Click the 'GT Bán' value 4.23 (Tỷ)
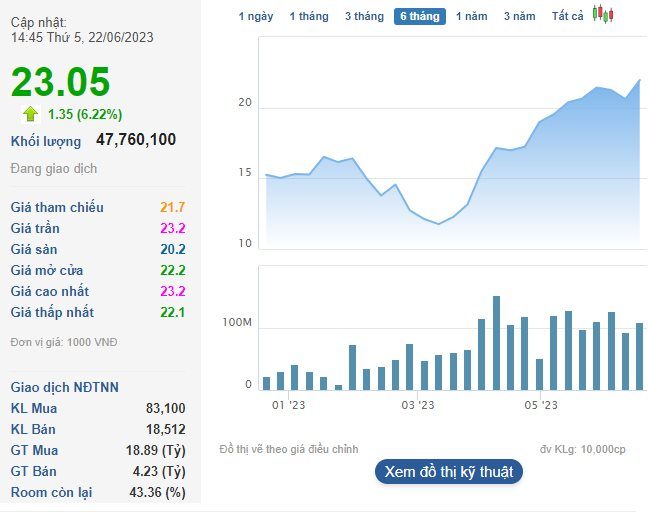The width and height of the screenshot is (648, 512). tap(159, 472)
